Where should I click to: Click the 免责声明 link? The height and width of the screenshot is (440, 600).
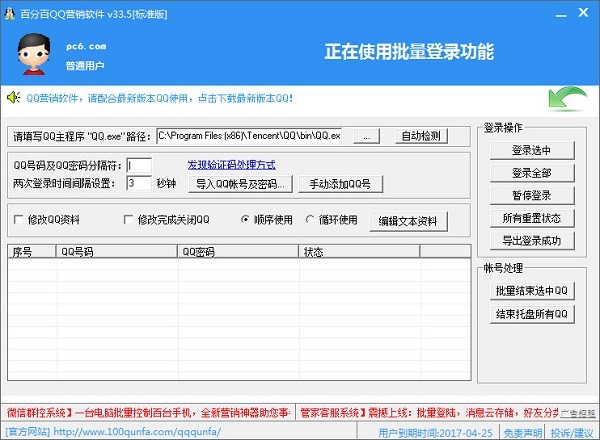click(523, 433)
